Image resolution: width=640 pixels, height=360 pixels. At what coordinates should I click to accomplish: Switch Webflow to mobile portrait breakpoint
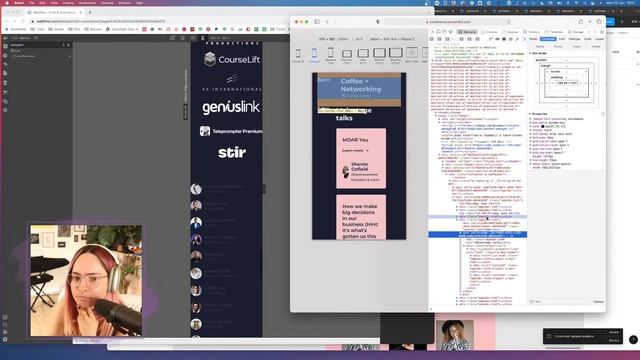pyautogui.click(x=202, y=38)
